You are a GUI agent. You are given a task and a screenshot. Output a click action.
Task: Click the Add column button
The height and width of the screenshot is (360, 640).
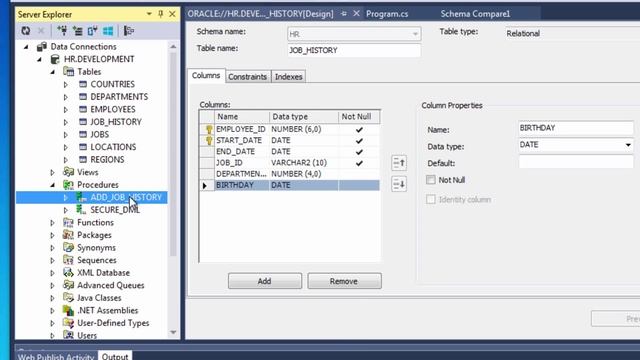[x=264, y=281]
